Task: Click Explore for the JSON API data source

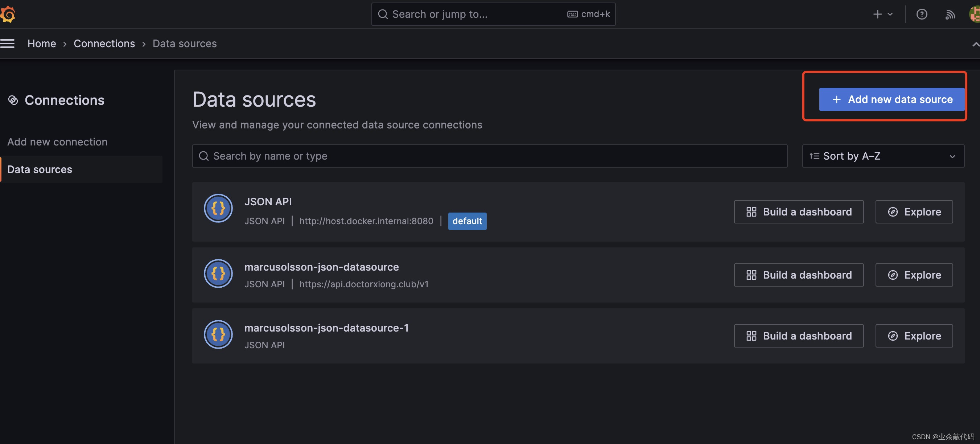Action: (x=914, y=211)
